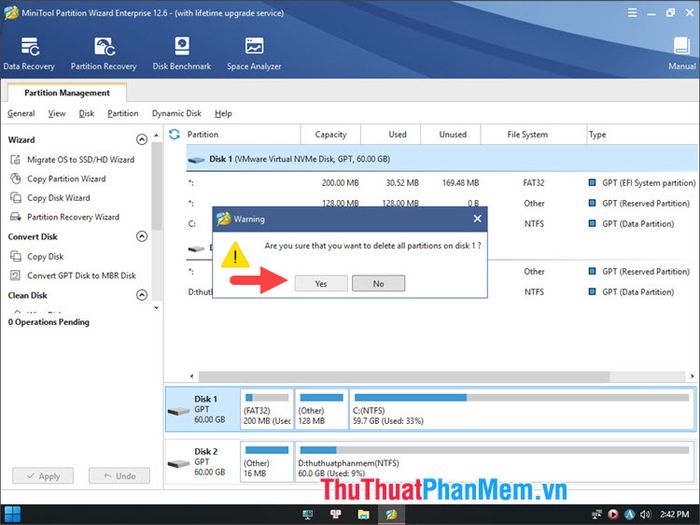
Task: Click the sidebar scroll-down arrow
Action: [156, 308]
